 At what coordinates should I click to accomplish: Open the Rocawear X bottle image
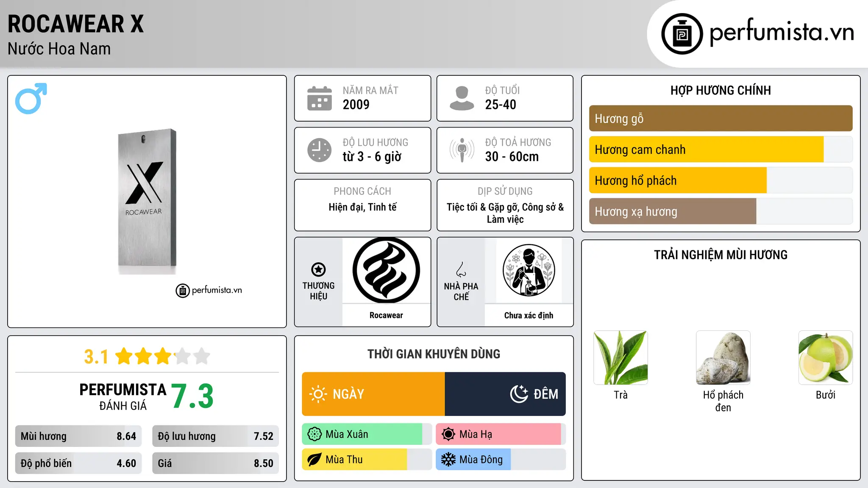[147, 202]
